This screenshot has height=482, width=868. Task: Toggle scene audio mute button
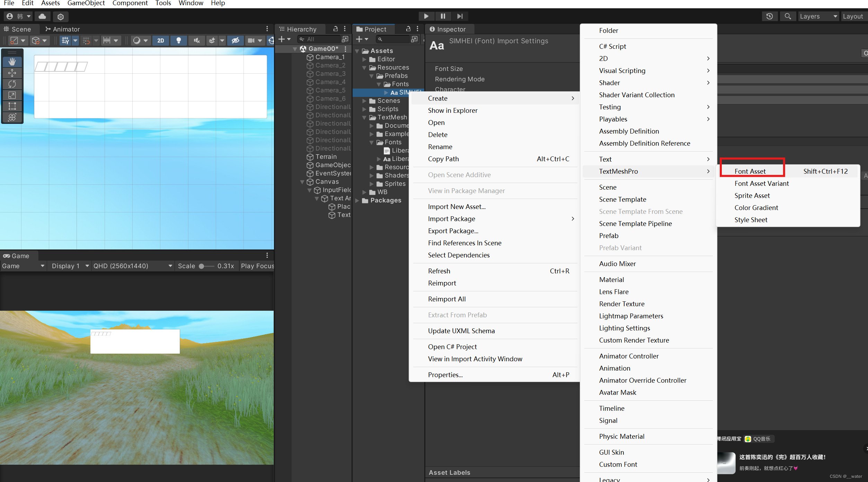(x=197, y=40)
